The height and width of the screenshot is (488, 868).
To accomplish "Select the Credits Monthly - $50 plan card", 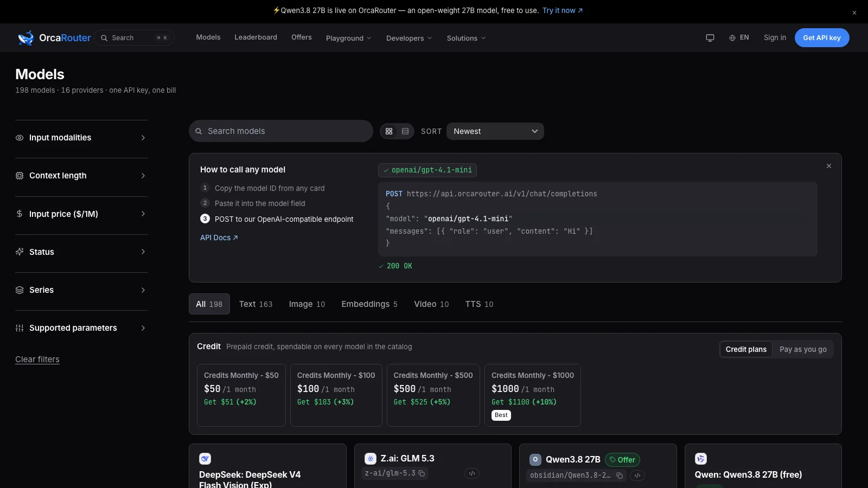I will (241, 395).
